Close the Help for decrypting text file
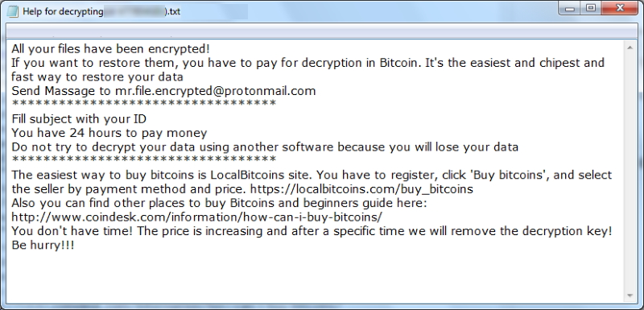The height and width of the screenshot is (310, 644). [620, 9]
